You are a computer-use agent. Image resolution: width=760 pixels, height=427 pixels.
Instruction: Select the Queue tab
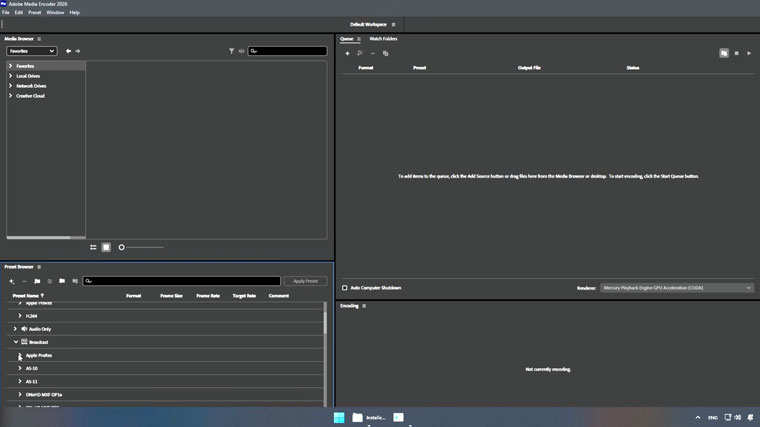[347, 39]
